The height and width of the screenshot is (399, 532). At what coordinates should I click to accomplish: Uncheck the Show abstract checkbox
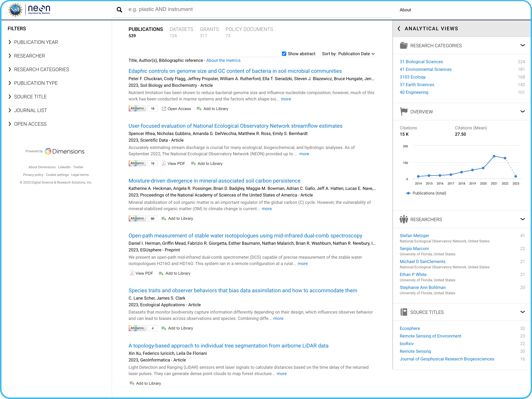click(x=284, y=54)
